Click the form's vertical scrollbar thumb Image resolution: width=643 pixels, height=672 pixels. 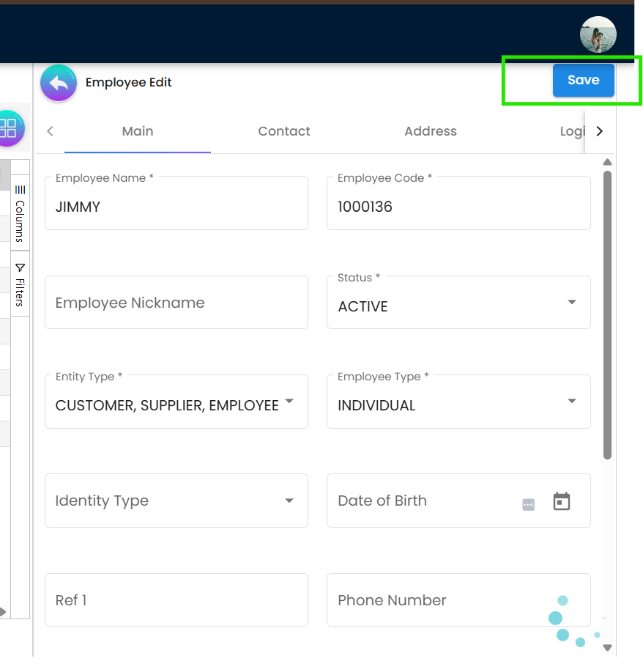(x=607, y=315)
